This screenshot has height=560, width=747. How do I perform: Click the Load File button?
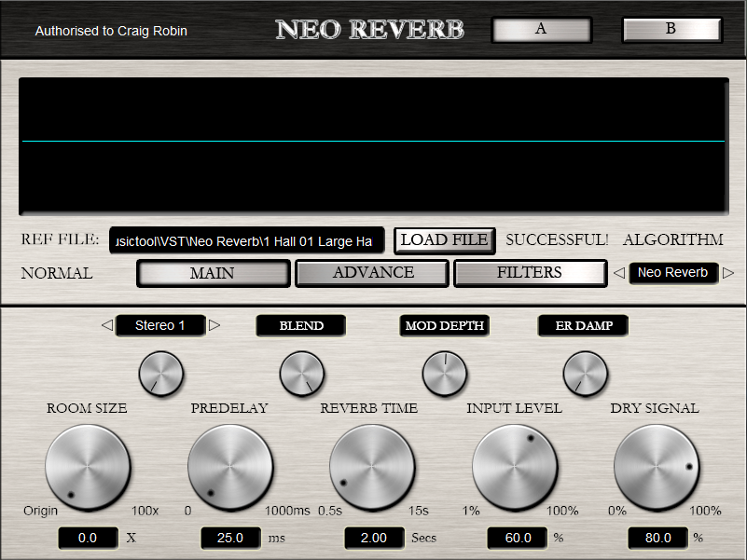444,240
